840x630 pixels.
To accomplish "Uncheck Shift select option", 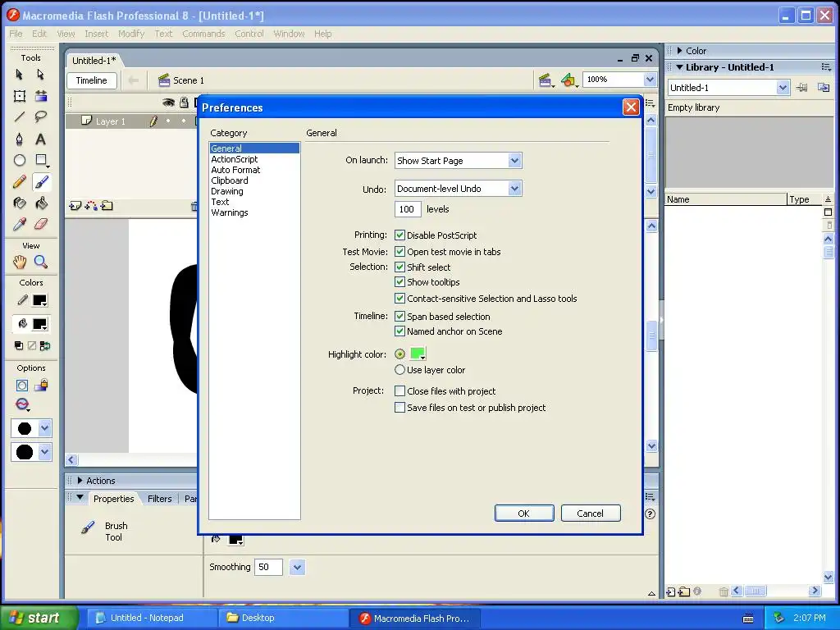I will click(399, 267).
